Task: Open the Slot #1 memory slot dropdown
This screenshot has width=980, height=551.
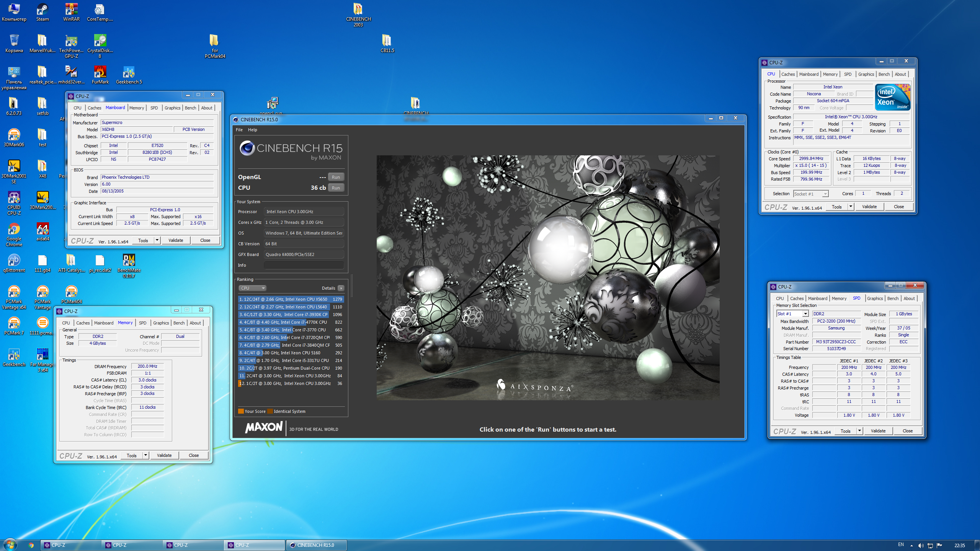Action: 792,314
